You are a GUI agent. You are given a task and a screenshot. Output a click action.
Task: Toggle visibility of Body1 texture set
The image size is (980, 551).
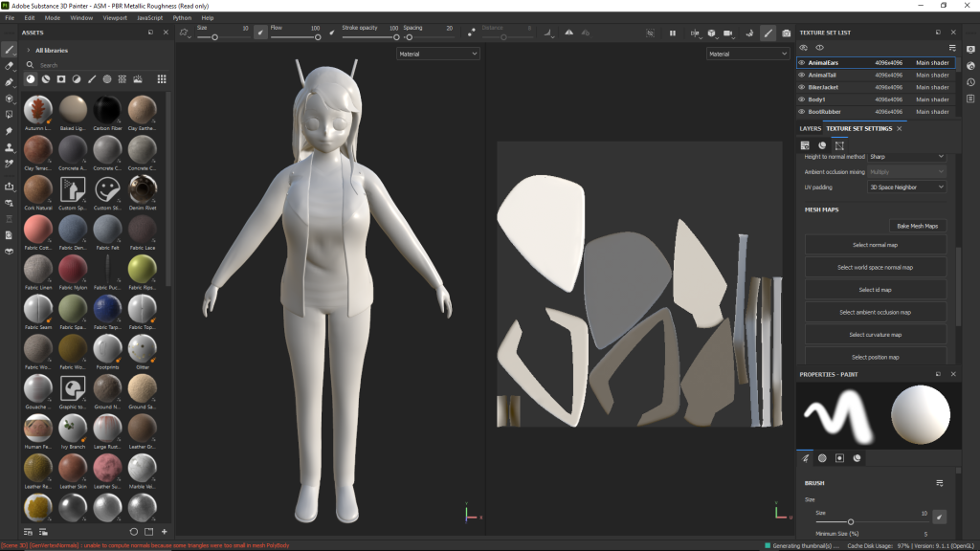[802, 99]
